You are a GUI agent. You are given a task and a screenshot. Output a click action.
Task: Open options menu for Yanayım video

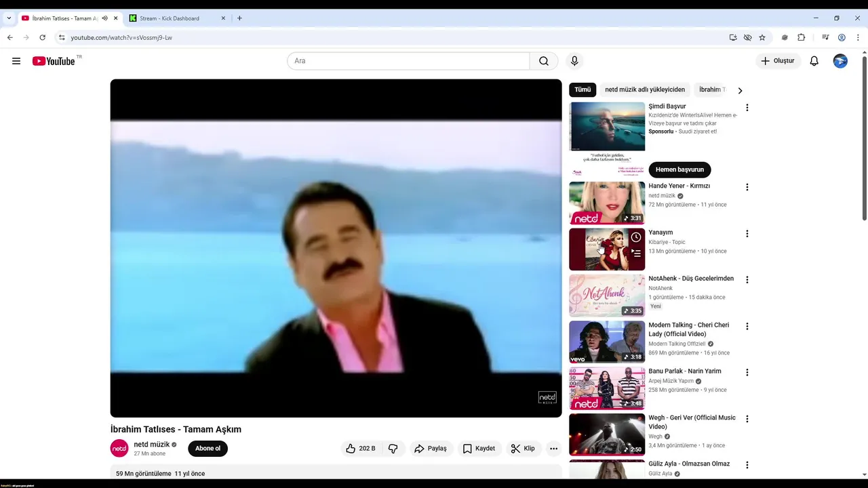point(747,234)
